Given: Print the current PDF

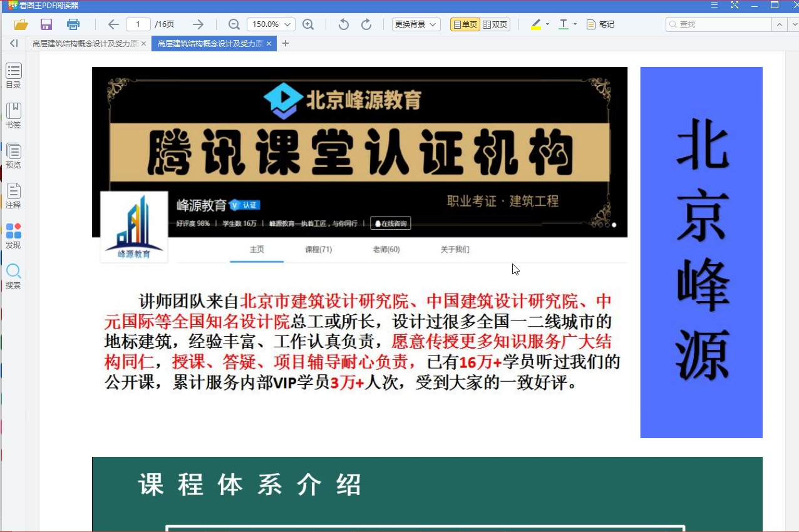Looking at the screenshot, I should click(73, 24).
